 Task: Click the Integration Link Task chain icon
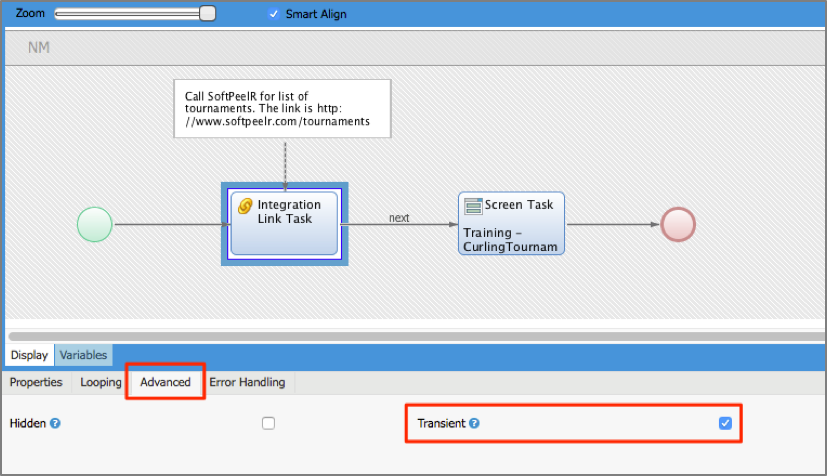[245, 206]
